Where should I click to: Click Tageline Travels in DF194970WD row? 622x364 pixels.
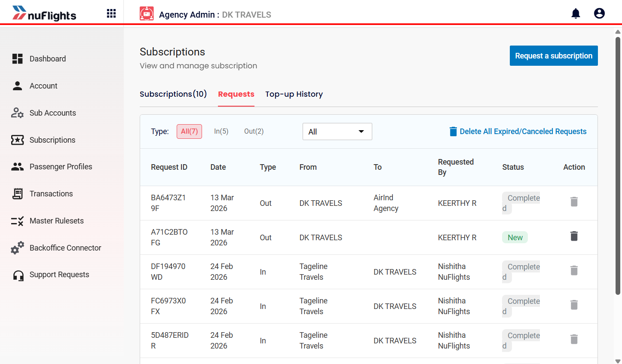313,272
